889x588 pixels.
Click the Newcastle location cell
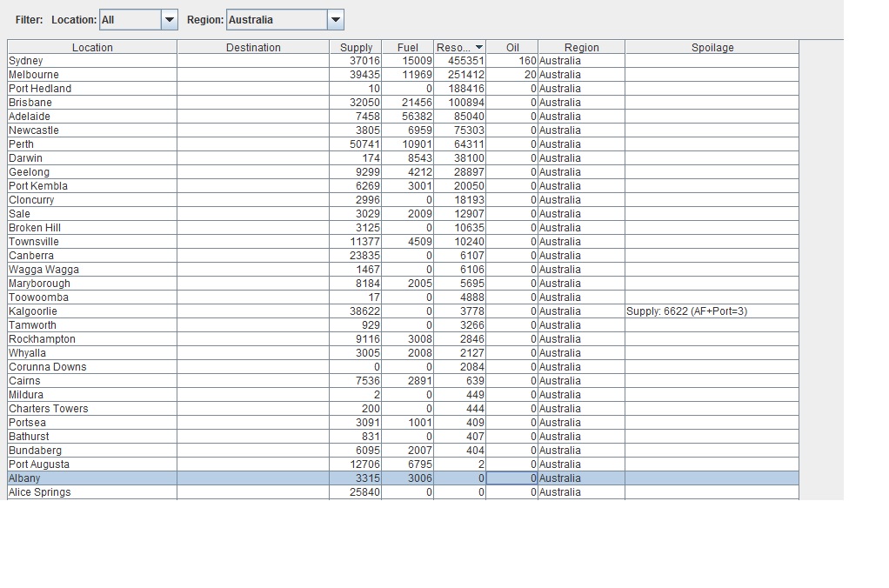coord(92,130)
